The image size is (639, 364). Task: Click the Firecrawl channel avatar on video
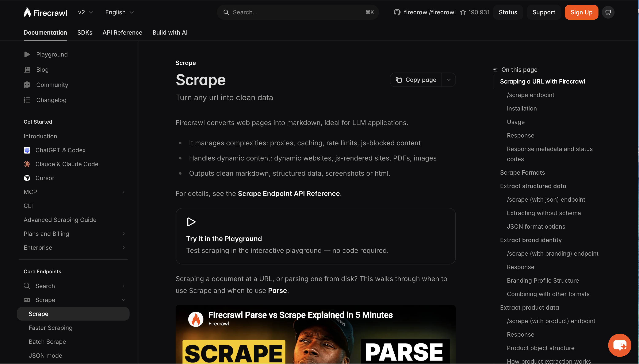click(x=196, y=319)
